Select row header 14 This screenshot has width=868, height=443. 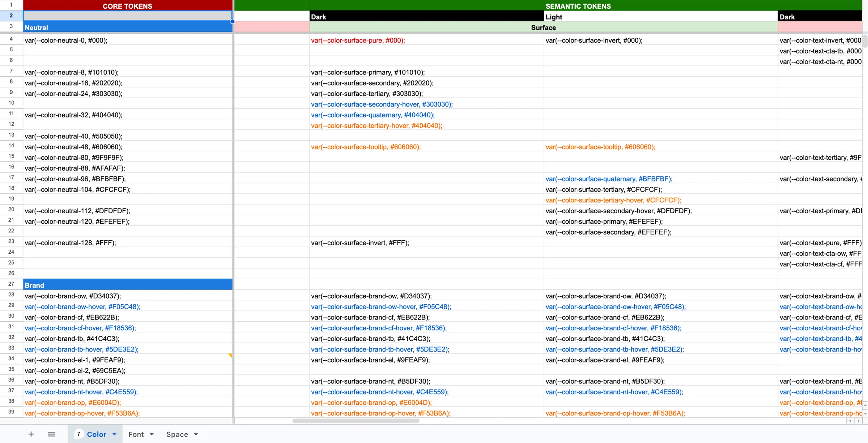(x=11, y=146)
